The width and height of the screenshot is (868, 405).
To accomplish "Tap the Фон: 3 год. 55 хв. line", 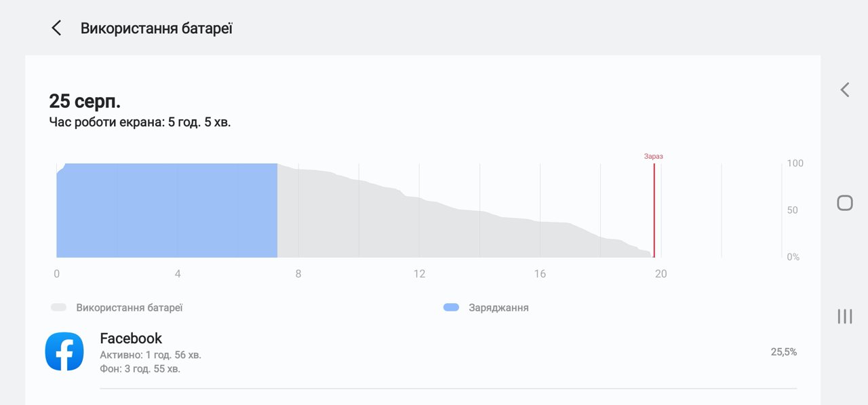I will [140, 369].
